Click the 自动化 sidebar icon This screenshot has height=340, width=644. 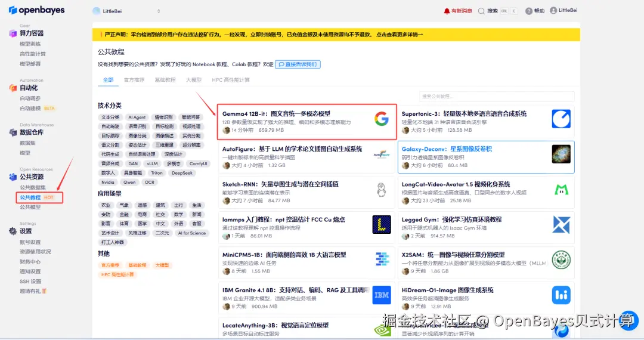[13, 88]
